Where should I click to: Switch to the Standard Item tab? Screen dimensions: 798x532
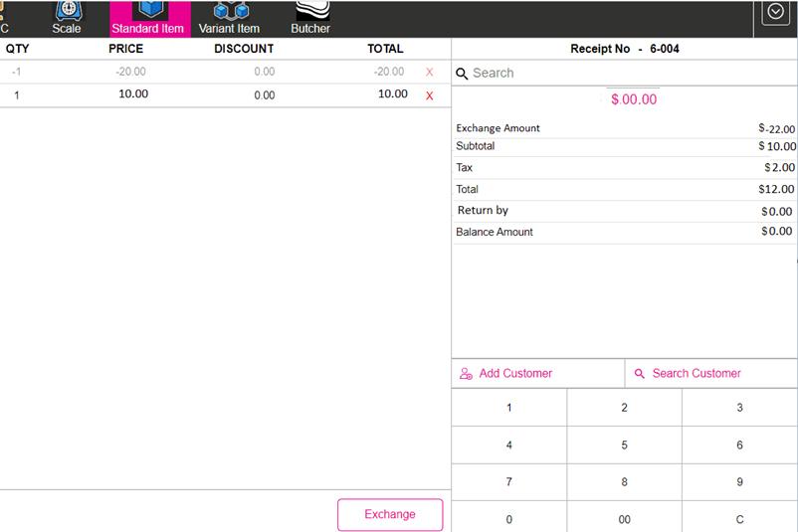148,18
